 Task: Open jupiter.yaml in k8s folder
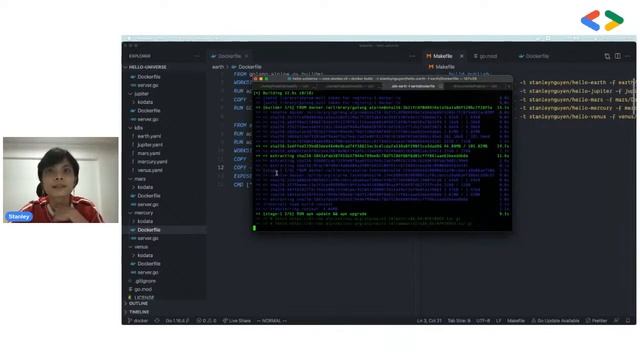pyautogui.click(x=150, y=145)
